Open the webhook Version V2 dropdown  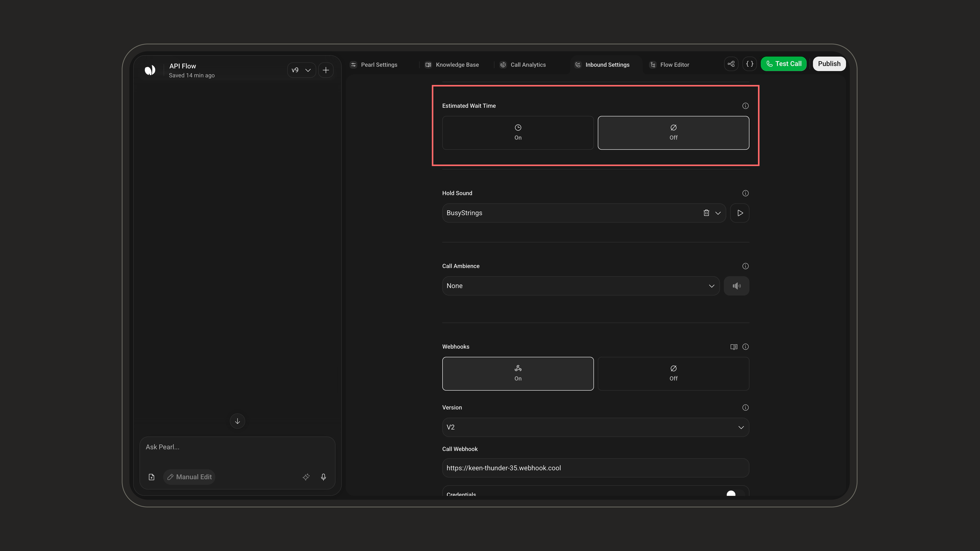595,427
